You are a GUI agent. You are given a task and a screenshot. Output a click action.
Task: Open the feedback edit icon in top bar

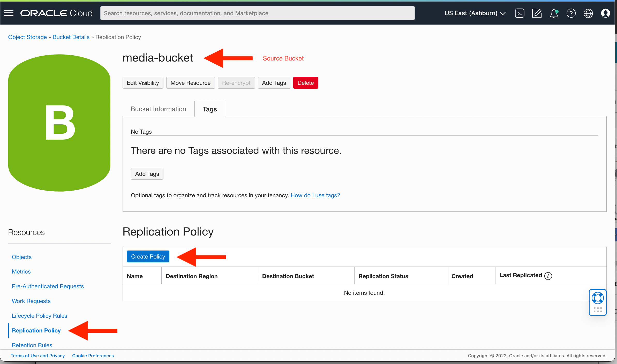pos(537,13)
